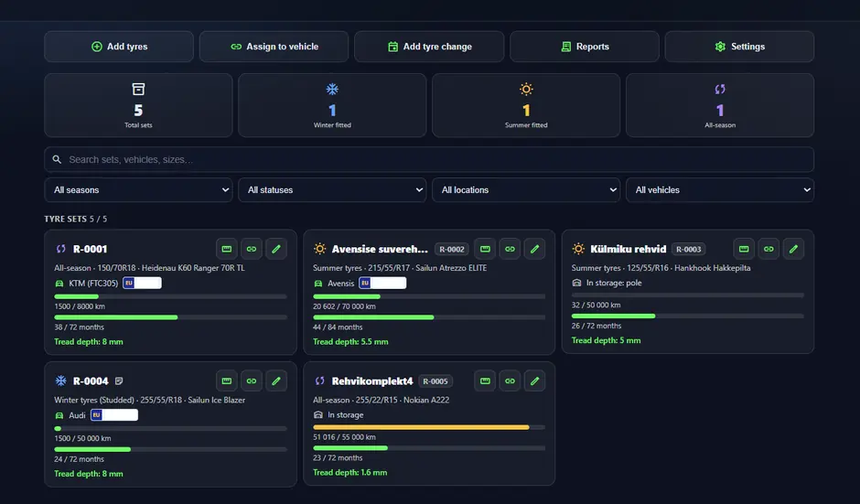Click the yellow mileage bar on Rehvikomplekt4
Screen dimensions: 860x504
pos(421,427)
